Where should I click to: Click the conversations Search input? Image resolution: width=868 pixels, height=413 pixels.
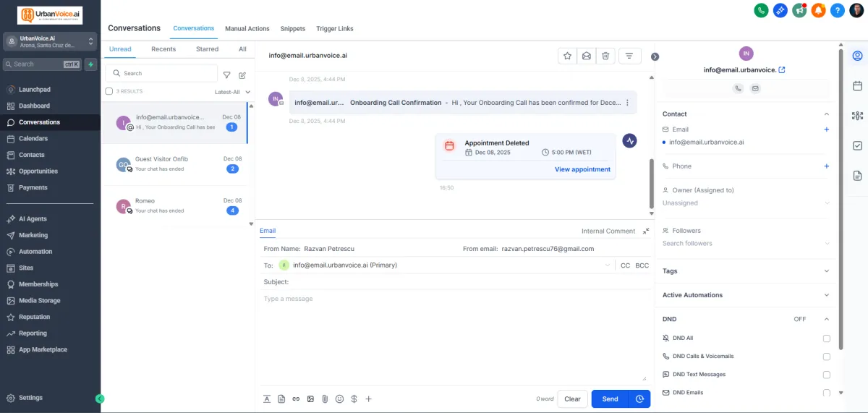161,73
